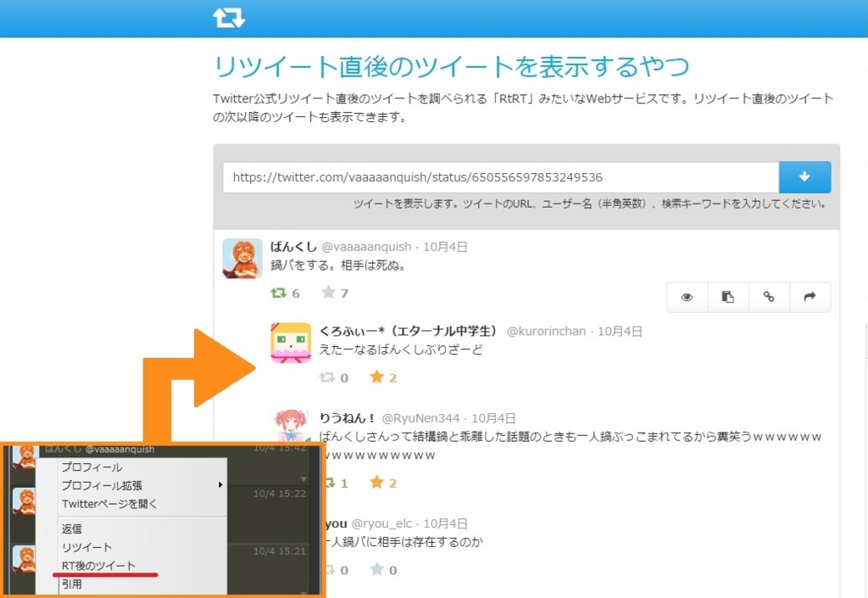Open the tweet link icon

(770, 297)
